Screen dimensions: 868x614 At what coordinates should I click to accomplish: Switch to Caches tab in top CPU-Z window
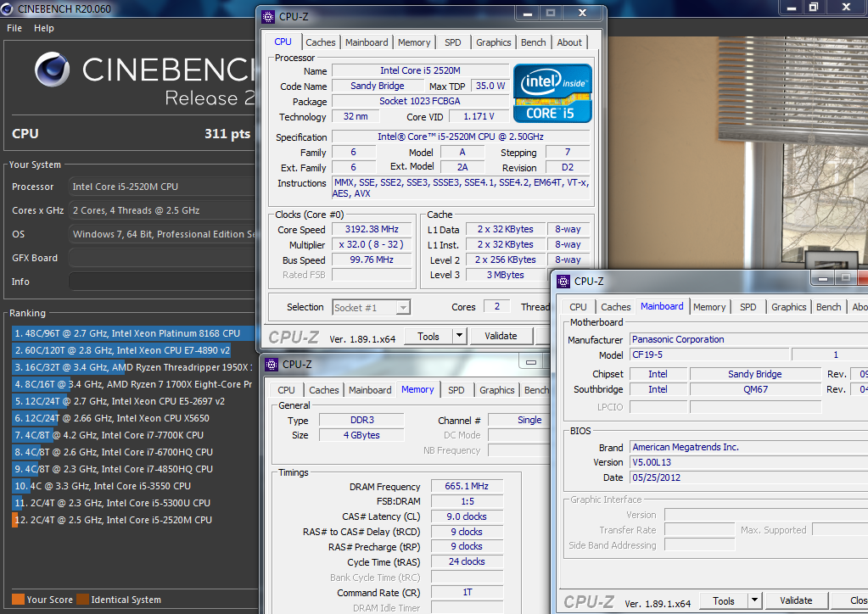point(321,42)
